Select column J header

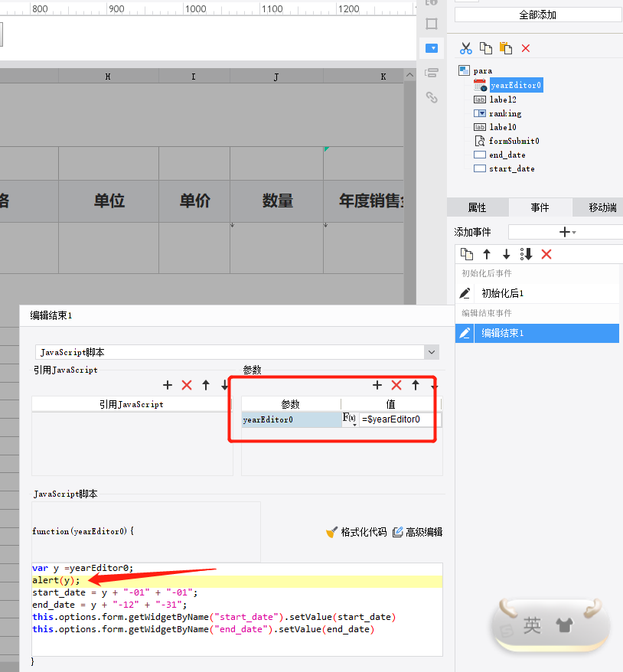click(276, 77)
